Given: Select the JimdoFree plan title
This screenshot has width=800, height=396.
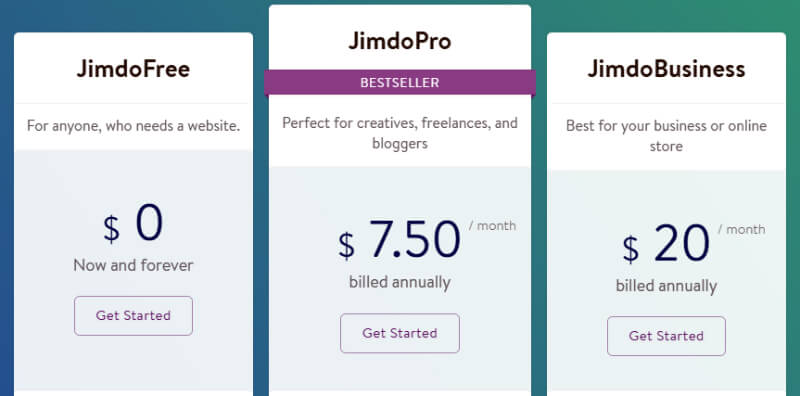Looking at the screenshot, I should (134, 69).
